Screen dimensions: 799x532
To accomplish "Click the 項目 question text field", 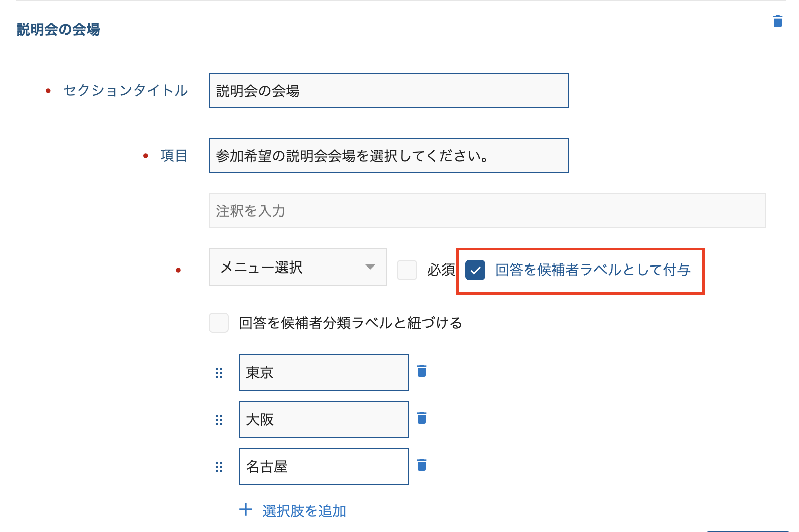I will pyautogui.click(x=388, y=156).
